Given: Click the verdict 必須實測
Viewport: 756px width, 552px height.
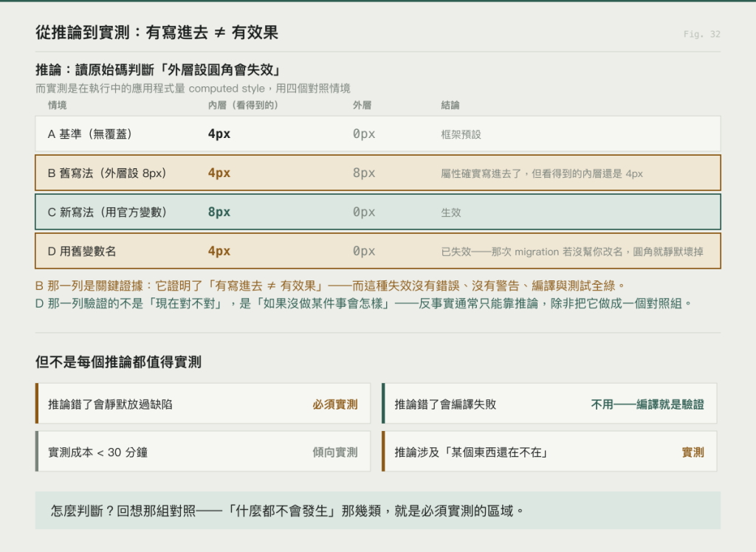Looking at the screenshot, I should tap(335, 404).
